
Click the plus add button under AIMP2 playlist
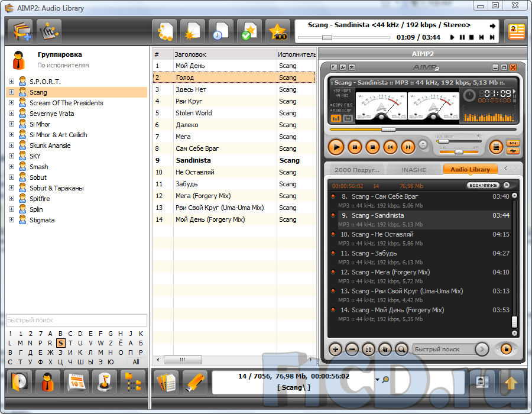pyautogui.click(x=335, y=349)
